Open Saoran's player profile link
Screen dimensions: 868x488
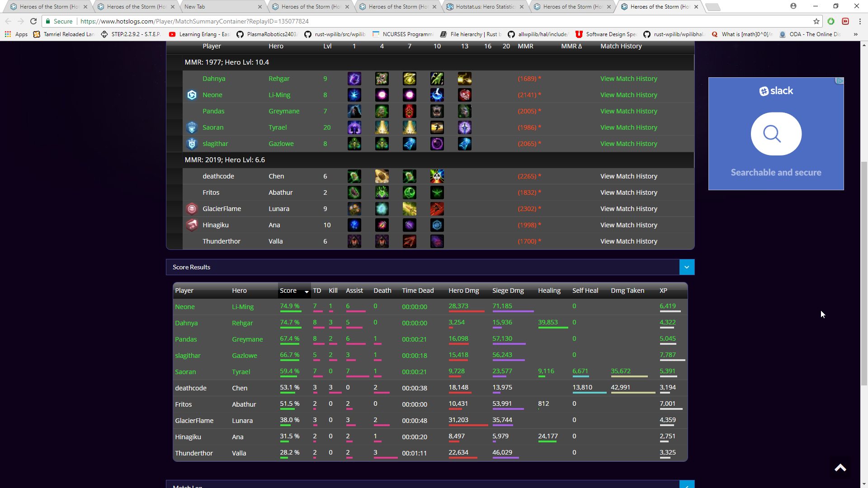pyautogui.click(x=213, y=127)
